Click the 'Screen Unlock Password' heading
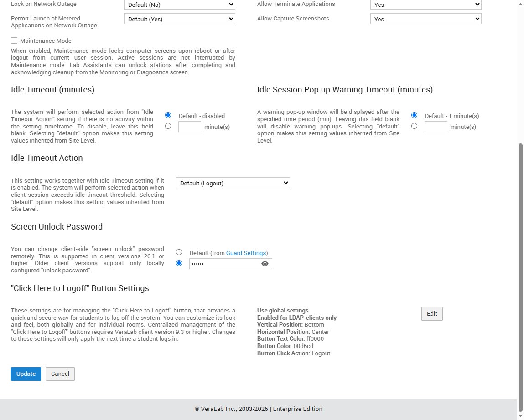Image resolution: width=524 pixels, height=420 pixels. coord(57,227)
